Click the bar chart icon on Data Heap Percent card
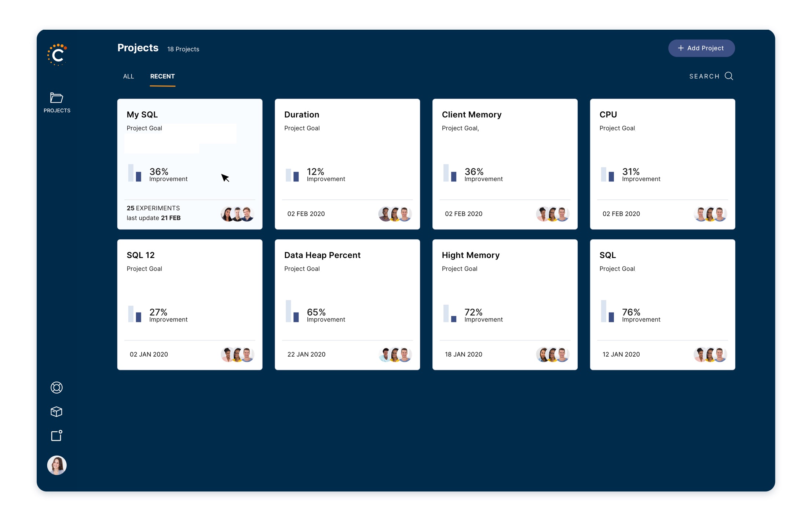Viewport: 812px width, 523px height. coord(292,311)
